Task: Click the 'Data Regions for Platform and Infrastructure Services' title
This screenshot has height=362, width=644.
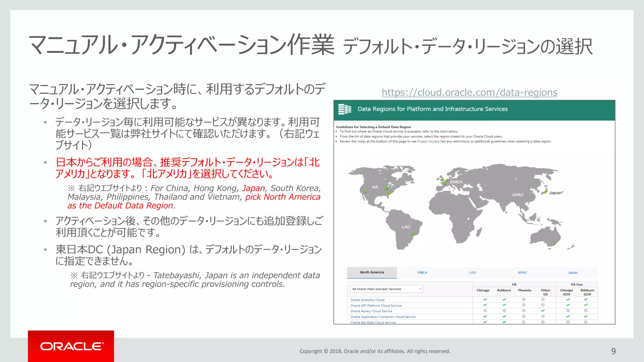Action: [x=433, y=109]
